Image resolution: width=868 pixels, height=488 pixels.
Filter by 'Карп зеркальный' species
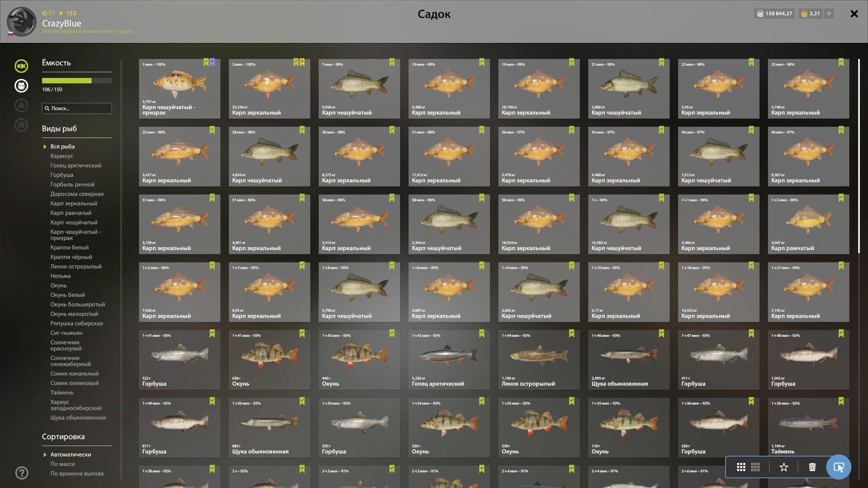(x=74, y=203)
